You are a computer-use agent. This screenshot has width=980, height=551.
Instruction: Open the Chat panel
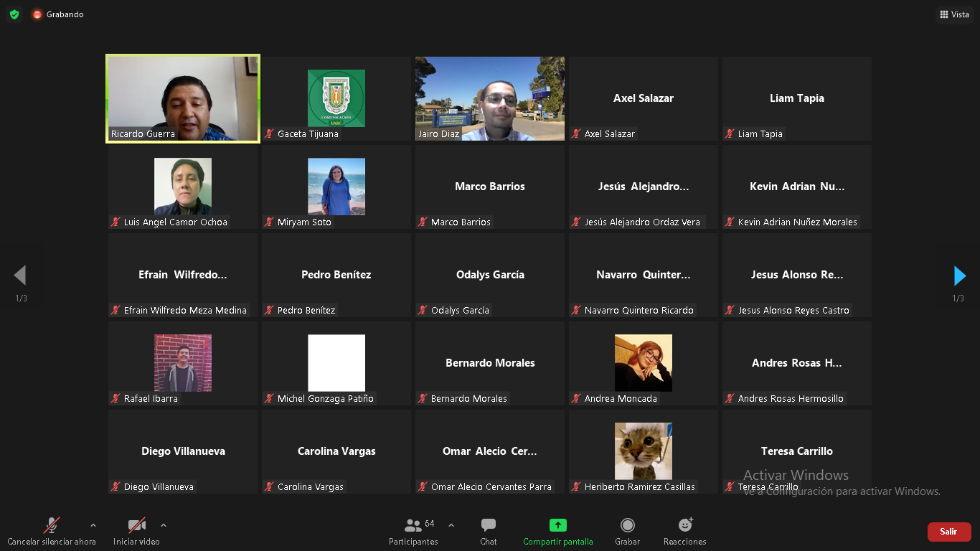pos(489,532)
